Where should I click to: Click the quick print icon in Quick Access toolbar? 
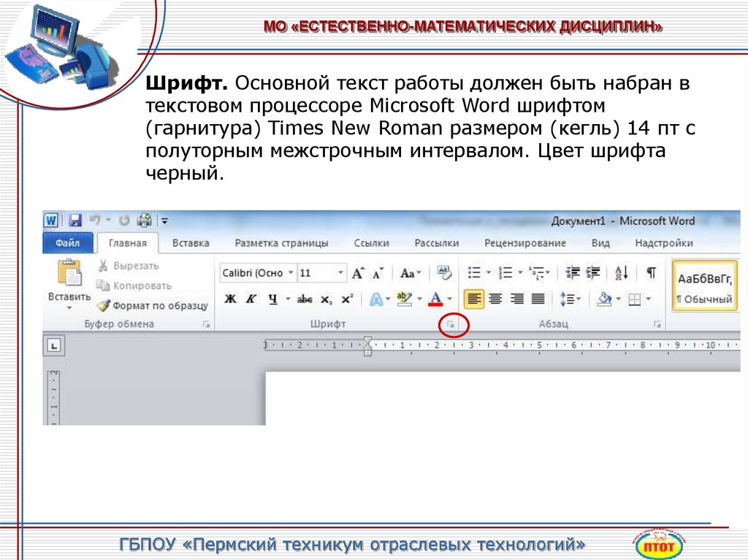pos(145,220)
